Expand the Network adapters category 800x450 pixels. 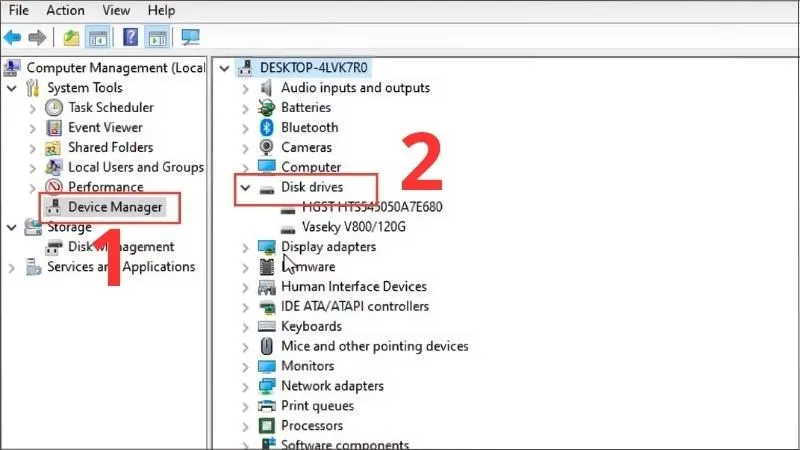pyautogui.click(x=246, y=386)
